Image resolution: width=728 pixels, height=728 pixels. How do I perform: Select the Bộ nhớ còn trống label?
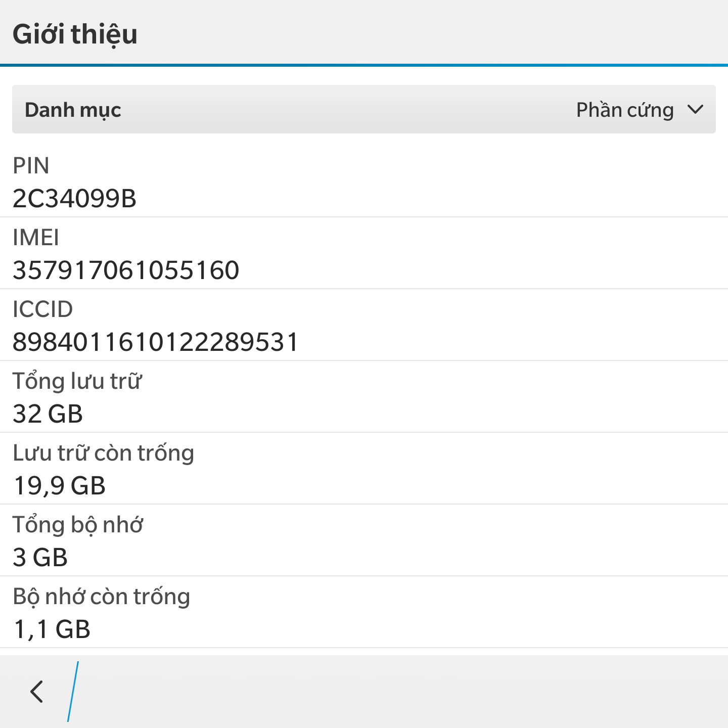pyautogui.click(x=101, y=597)
